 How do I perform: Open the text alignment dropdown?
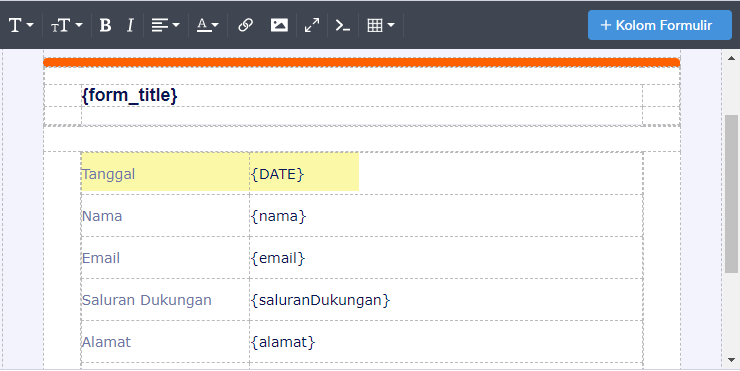pos(165,25)
